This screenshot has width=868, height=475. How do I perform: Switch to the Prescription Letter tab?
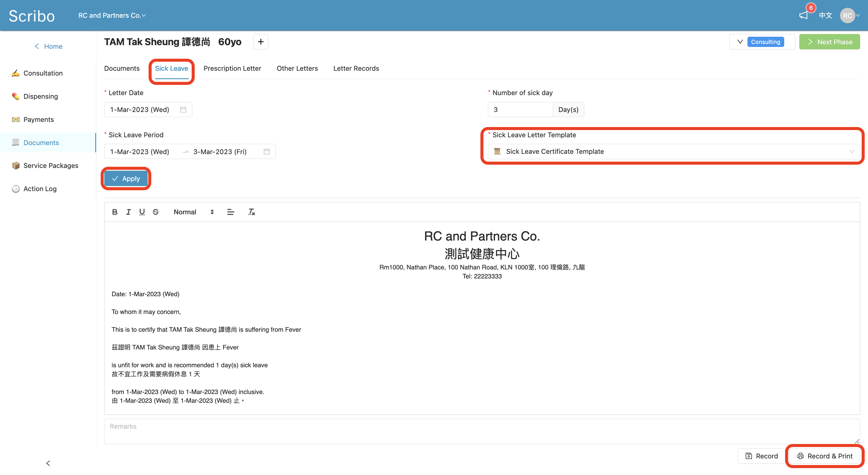pos(232,68)
